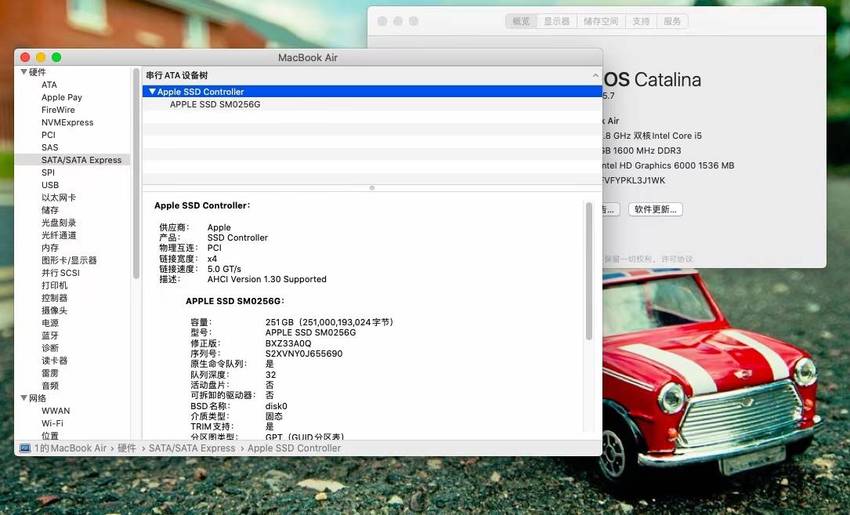Open 光盘刻录 in the sidebar
This screenshot has width=850, height=515.
pos(59,222)
